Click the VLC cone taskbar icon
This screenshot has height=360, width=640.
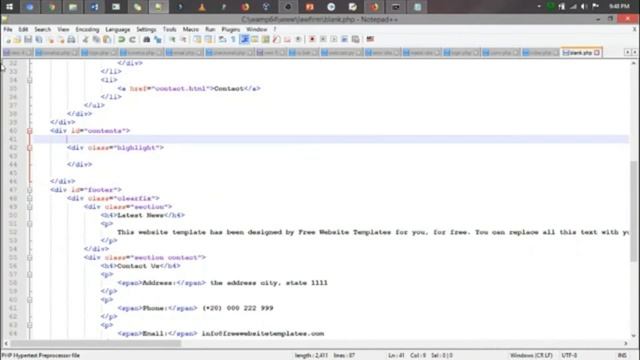202,7
